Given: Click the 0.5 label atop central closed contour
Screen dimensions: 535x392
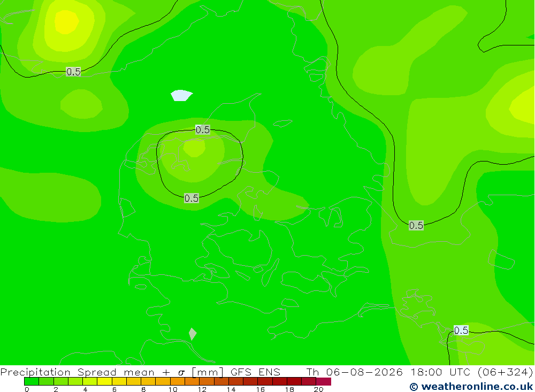Looking at the screenshot, I should pos(203,129).
